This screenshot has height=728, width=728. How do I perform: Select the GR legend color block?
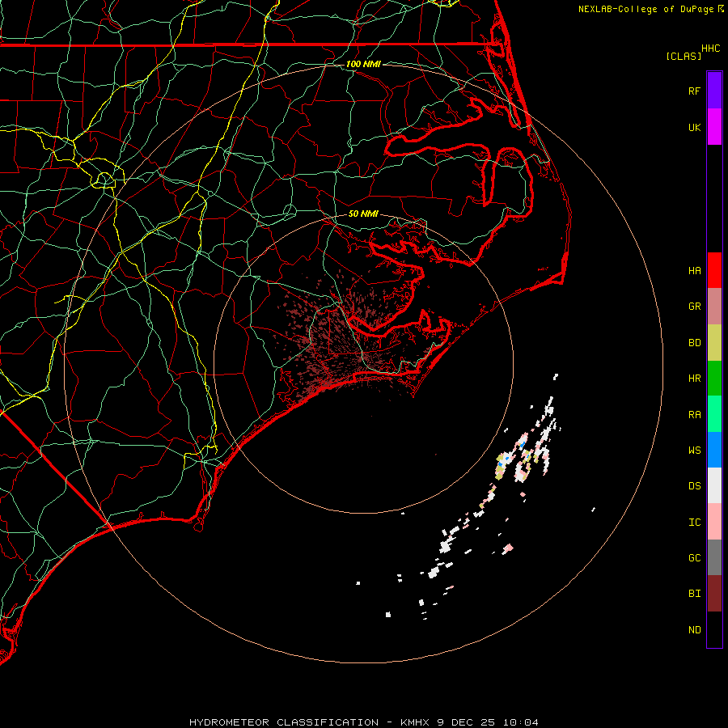coord(714,307)
